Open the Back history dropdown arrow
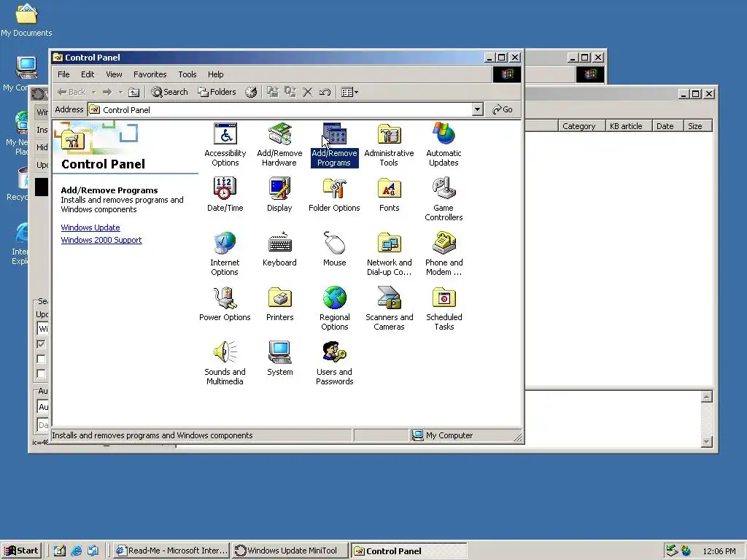 94,92
